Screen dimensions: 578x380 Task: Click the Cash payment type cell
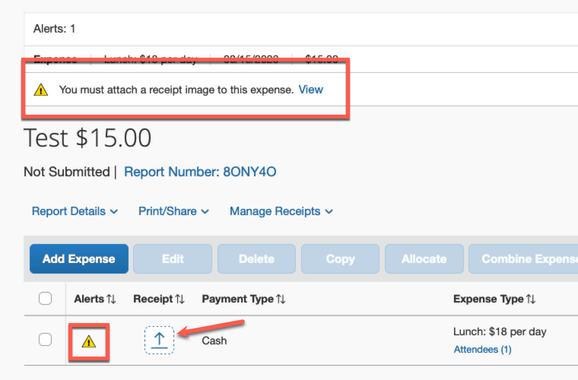(214, 341)
